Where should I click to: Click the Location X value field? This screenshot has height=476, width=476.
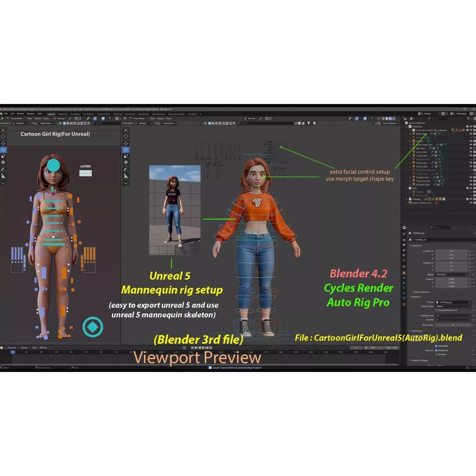451,251
